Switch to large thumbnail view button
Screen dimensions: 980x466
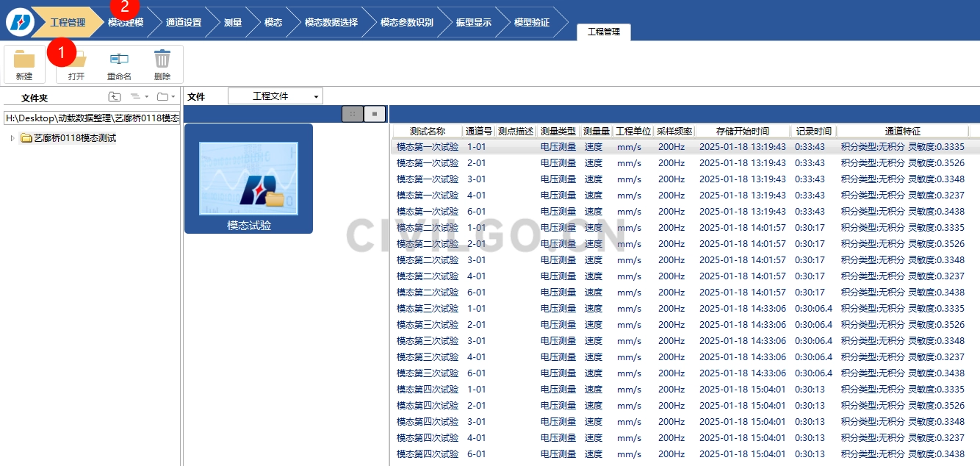[375, 114]
